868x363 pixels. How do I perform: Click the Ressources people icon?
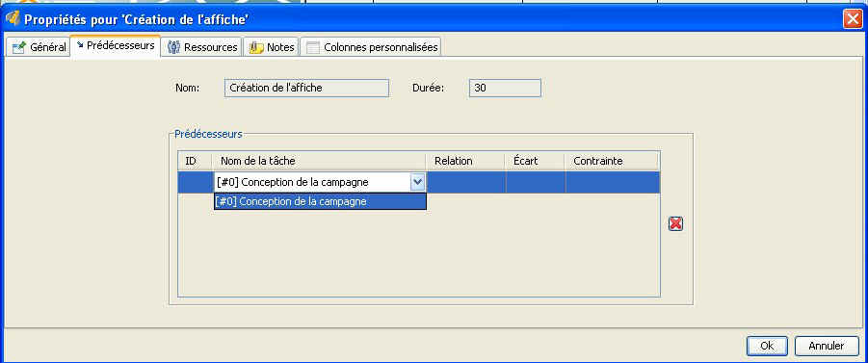173,47
